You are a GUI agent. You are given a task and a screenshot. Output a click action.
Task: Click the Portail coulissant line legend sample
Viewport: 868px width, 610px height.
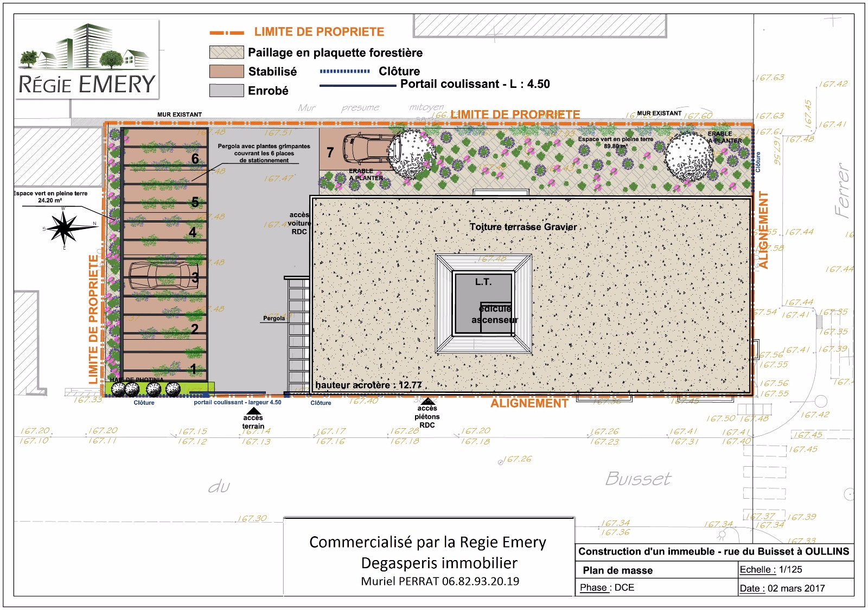tap(358, 86)
